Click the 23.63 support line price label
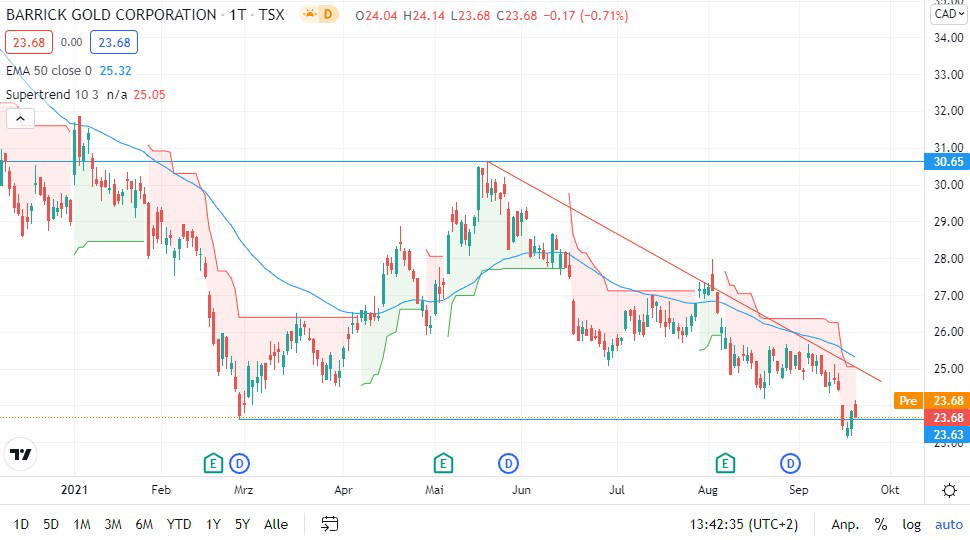The height and width of the screenshot is (540, 970). (946, 434)
